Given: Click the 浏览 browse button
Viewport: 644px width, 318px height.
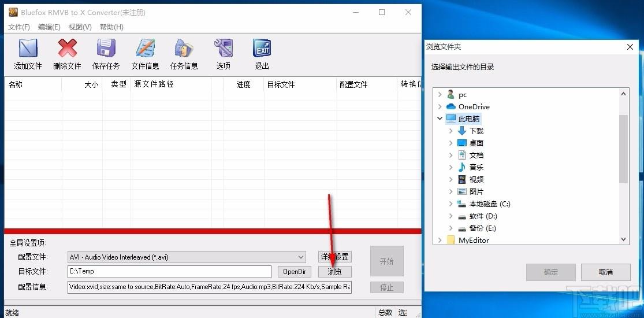Looking at the screenshot, I should coord(335,272).
